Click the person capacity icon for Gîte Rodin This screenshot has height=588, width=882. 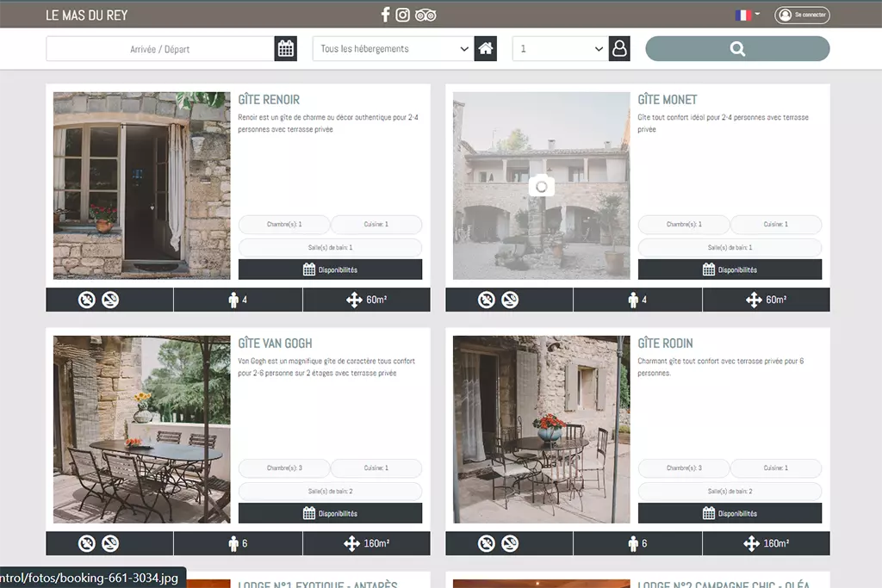coord(633,543)
